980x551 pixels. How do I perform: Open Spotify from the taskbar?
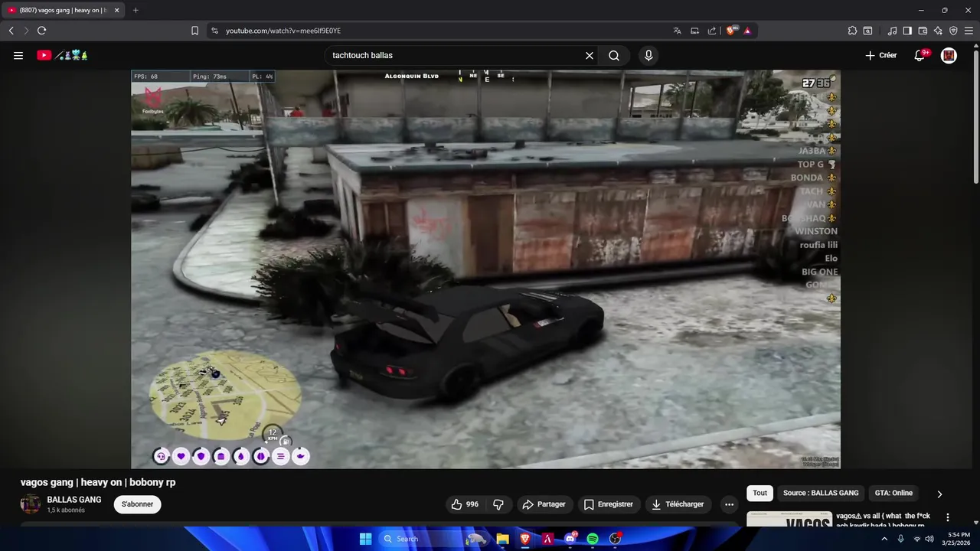pyautogui.click(x=593, y=539)
